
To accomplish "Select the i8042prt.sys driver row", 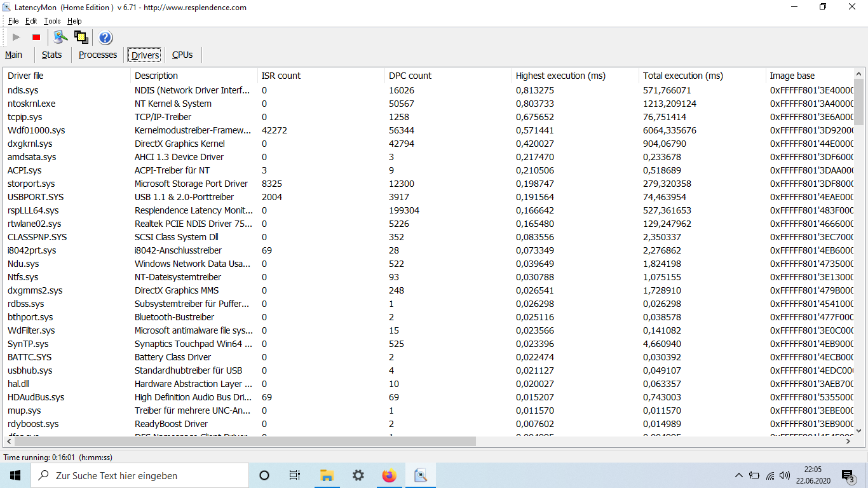I will click(429, 250).
